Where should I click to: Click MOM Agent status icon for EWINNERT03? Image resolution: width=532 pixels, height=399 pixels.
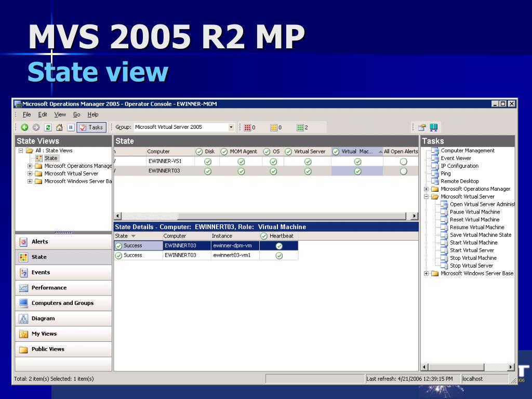[x=241, y=171]
